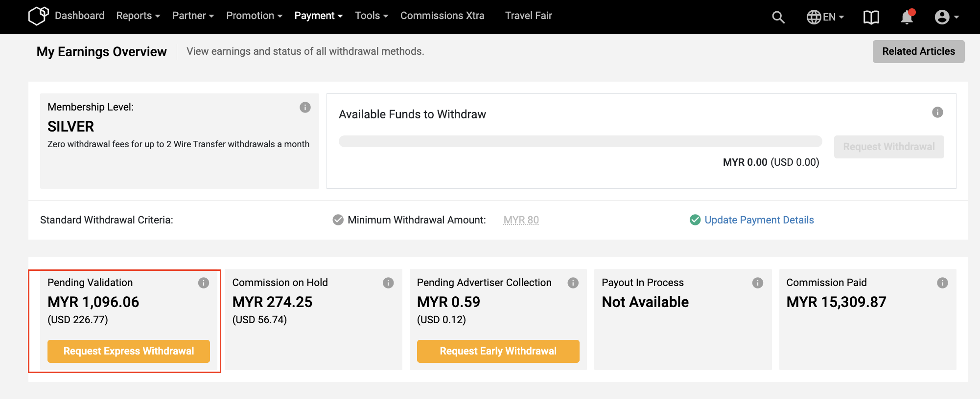980x399 pixels.
Task: Click the disabled Request Withdrawal button
Action: coord(889,147)
